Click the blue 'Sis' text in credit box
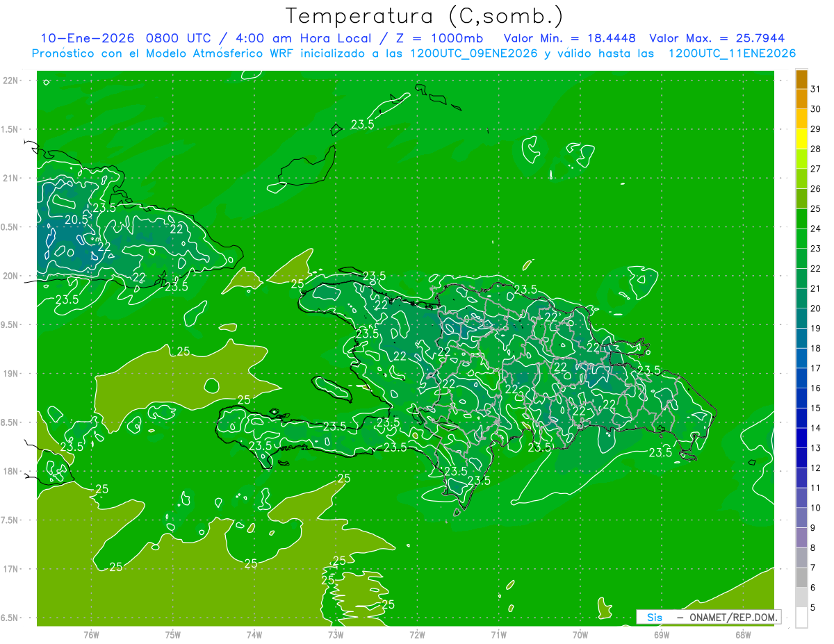The width and height of the screenshot is (834, 644). (x=654, y=617)
